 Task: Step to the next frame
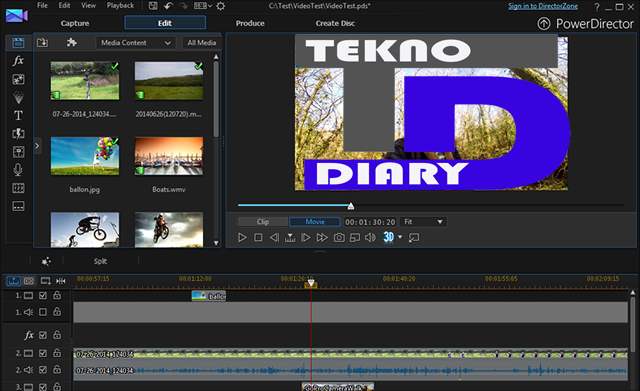coord(305,238)
